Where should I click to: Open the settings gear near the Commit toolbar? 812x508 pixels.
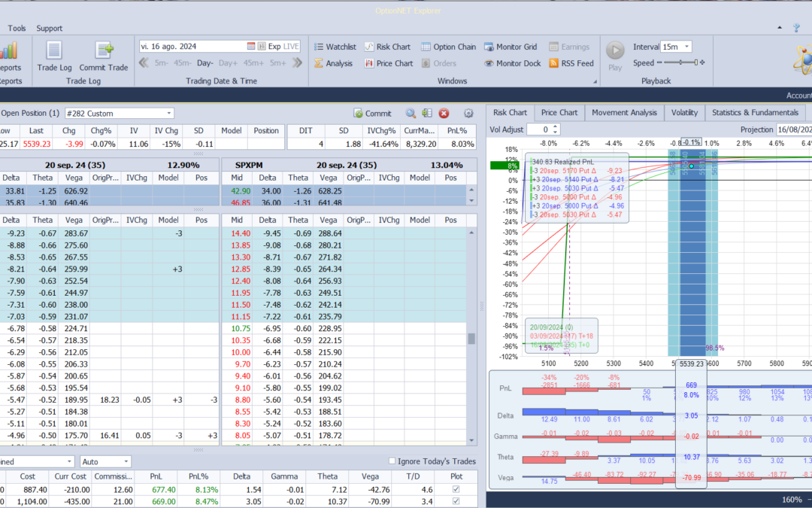pyautogui.click(x=468, y=113)
